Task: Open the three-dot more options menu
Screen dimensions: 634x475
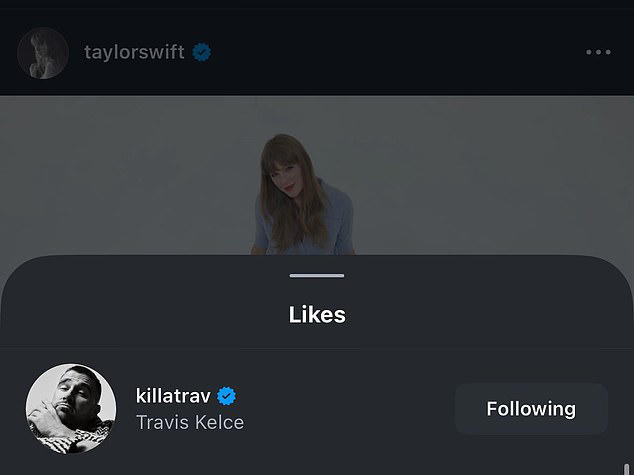Action: tap(598, 52)
